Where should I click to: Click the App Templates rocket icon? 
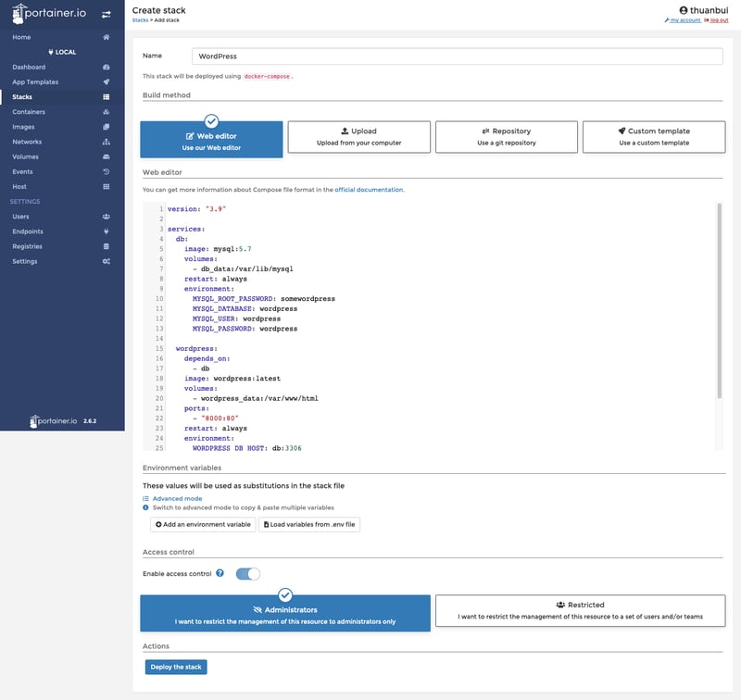tap(107, 82)
